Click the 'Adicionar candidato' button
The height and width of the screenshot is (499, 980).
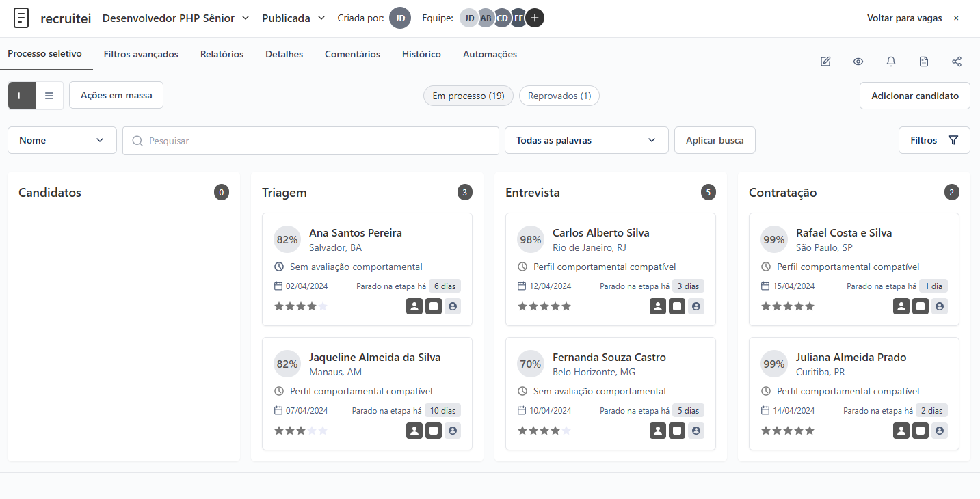coord(914,96)
